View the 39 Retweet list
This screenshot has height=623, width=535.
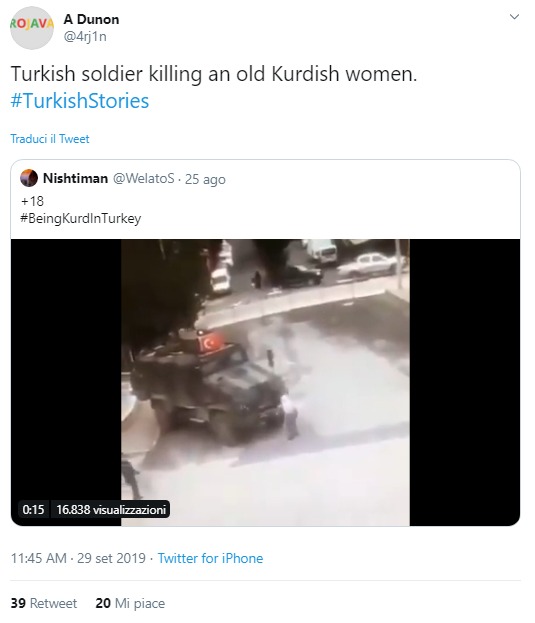click(44, 603)
